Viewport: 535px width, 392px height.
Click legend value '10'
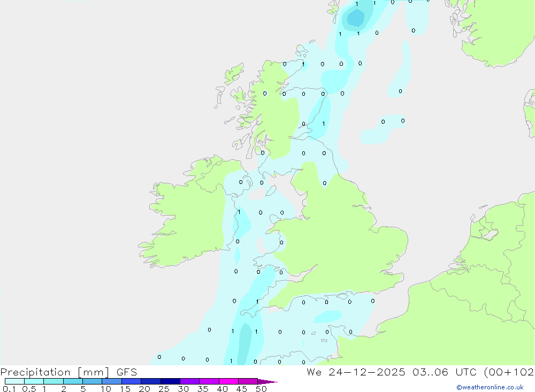tap(106, 389)
